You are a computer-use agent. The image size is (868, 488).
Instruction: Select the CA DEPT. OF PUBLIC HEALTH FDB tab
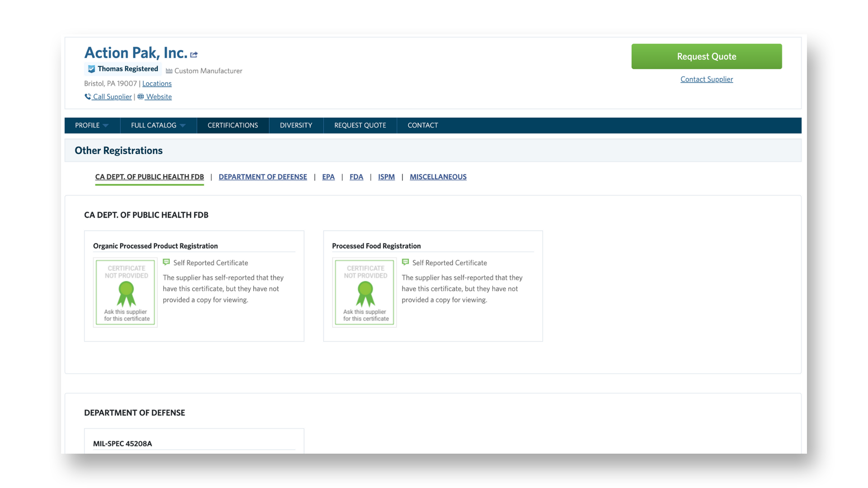pyautogui.click(x=150, y=177)
